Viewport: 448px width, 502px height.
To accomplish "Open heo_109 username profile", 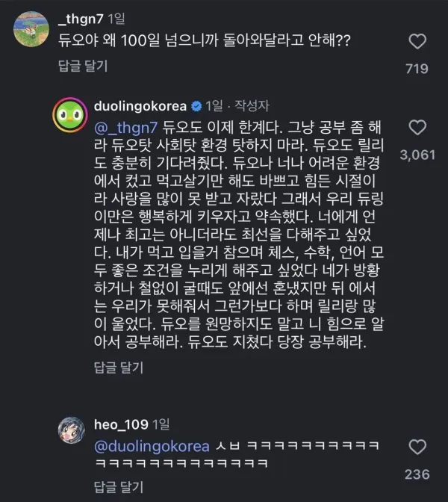I will [121, 424].
